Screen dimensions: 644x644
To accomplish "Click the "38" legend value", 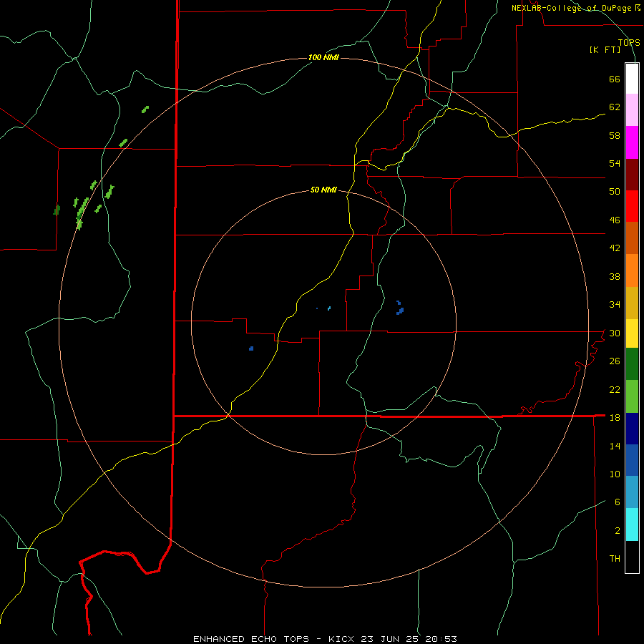I will point(615,276).
